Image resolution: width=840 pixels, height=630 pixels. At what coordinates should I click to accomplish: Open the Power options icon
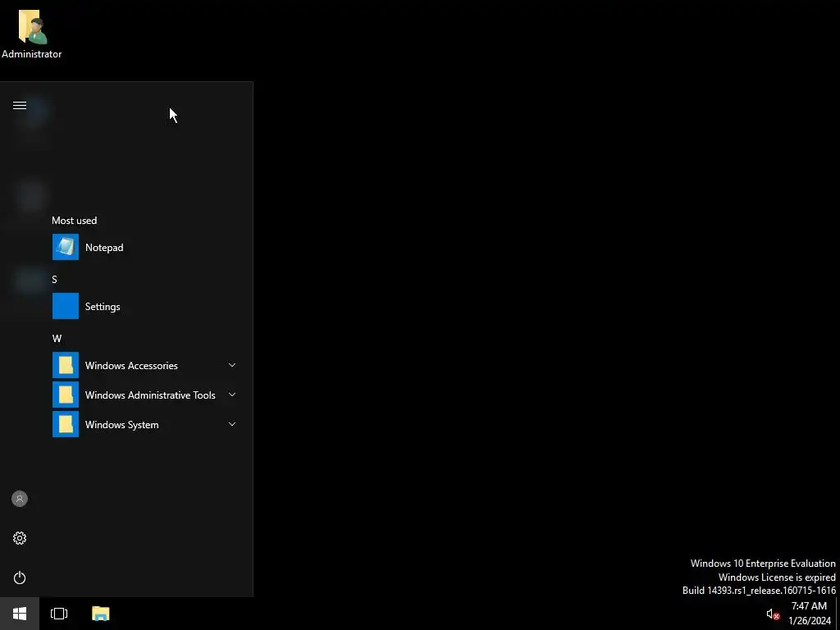20,577
